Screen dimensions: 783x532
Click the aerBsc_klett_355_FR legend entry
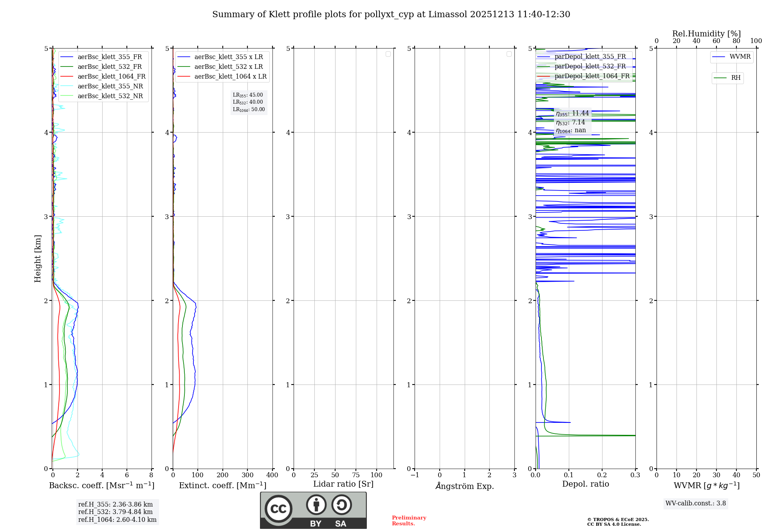[110, 57]
